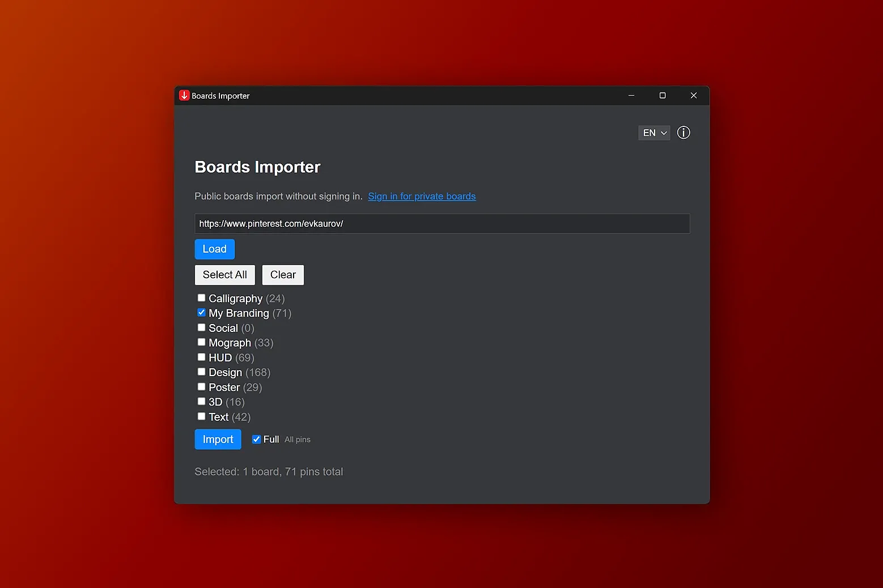Enable the Mograph board checkbox
The width and height of the screenshot is (883, 588).
(201, 342)
